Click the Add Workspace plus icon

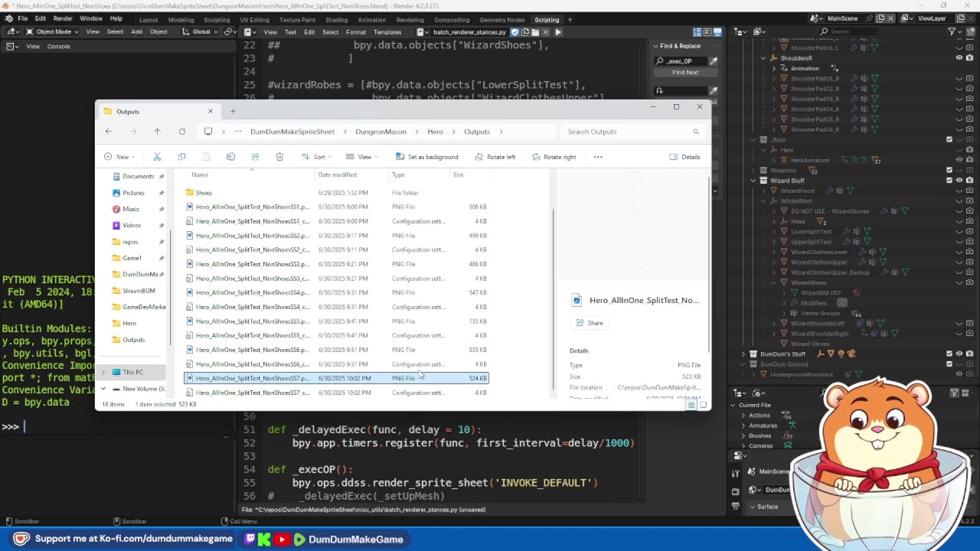coord(569,19)
